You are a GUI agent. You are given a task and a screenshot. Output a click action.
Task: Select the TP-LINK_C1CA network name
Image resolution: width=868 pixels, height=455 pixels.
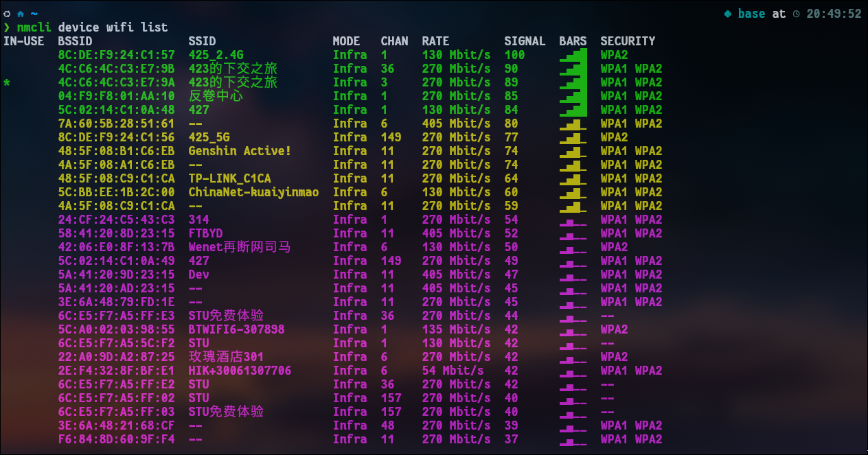229,178
